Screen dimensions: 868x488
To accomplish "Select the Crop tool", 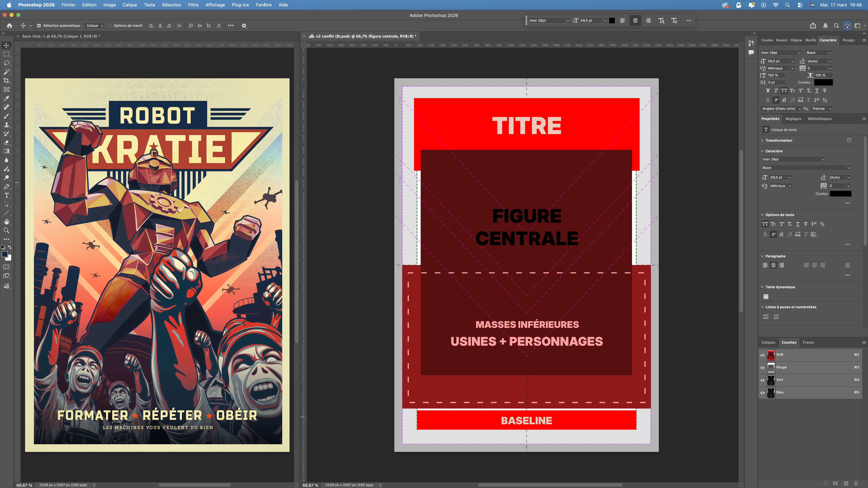I will click(x=6, y=80).
